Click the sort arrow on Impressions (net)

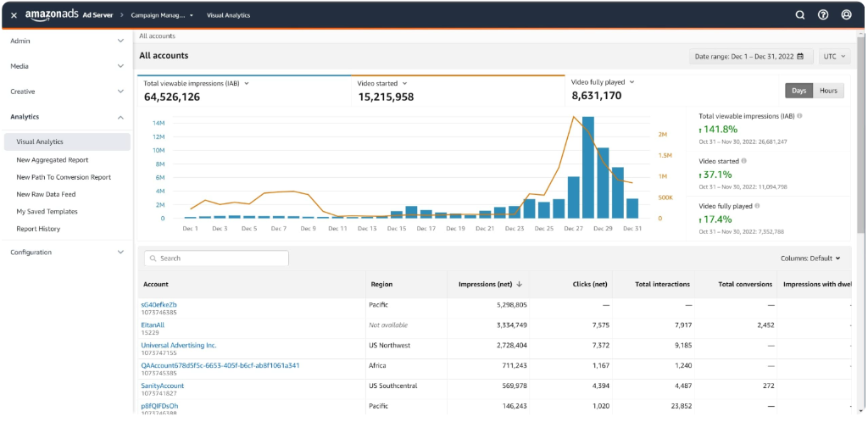tap(520, 284)
